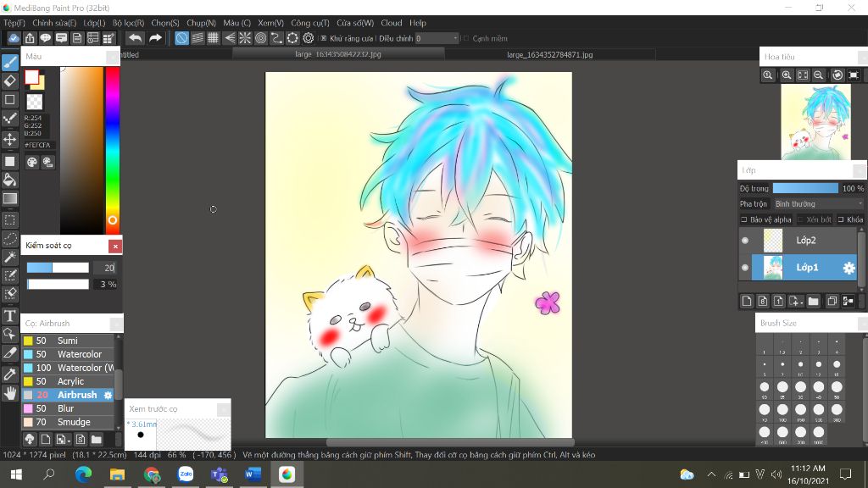Choose the Move tool

pyautogui.click(x=10, y=139)
